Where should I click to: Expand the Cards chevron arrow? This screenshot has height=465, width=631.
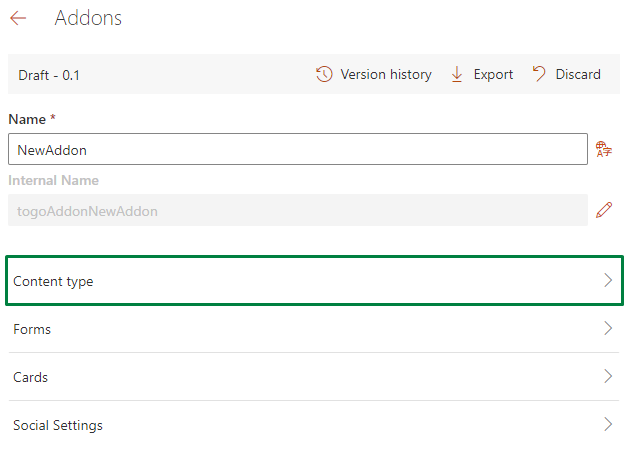point(608,376)
